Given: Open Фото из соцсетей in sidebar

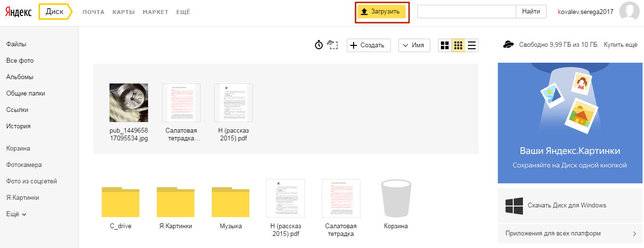Looking at the screenshot, I should [x=32, y=181].
